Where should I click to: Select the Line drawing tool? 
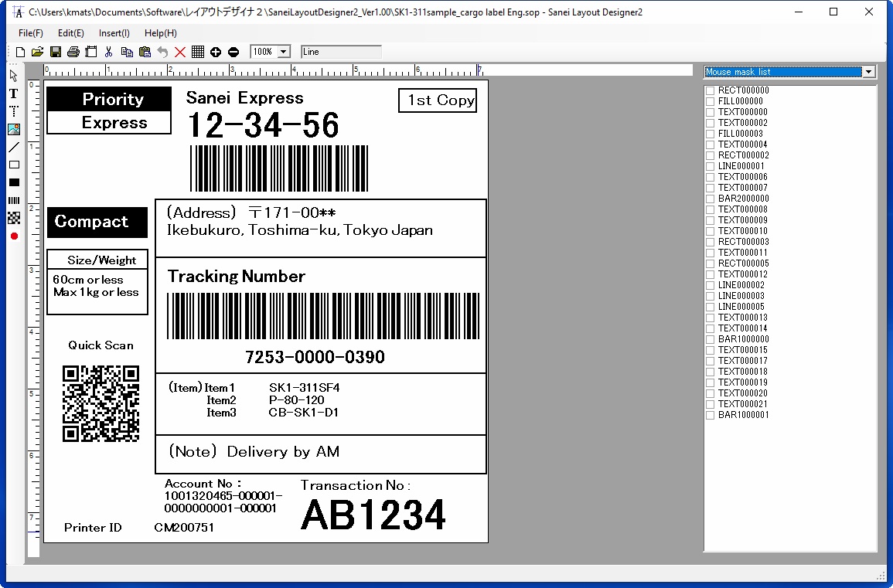point(13,147)
